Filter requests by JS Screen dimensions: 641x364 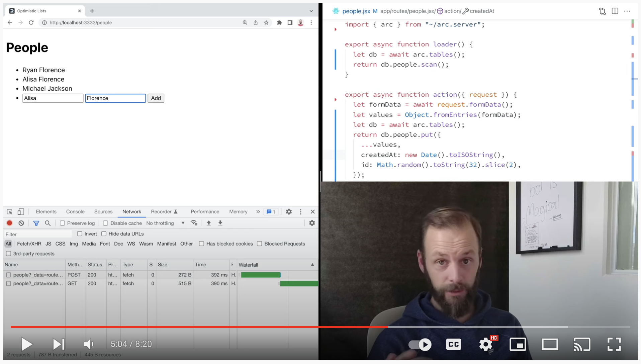[x=49, y=244]
